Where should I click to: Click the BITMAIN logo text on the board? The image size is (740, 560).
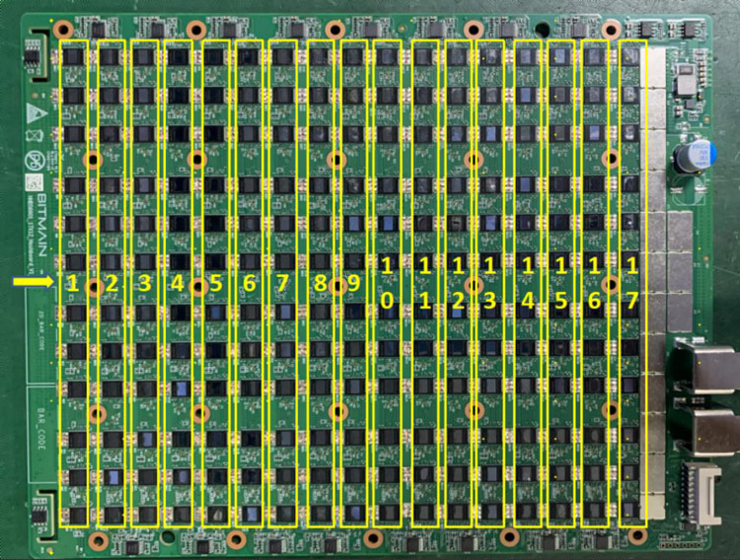(x=40, y=225)
